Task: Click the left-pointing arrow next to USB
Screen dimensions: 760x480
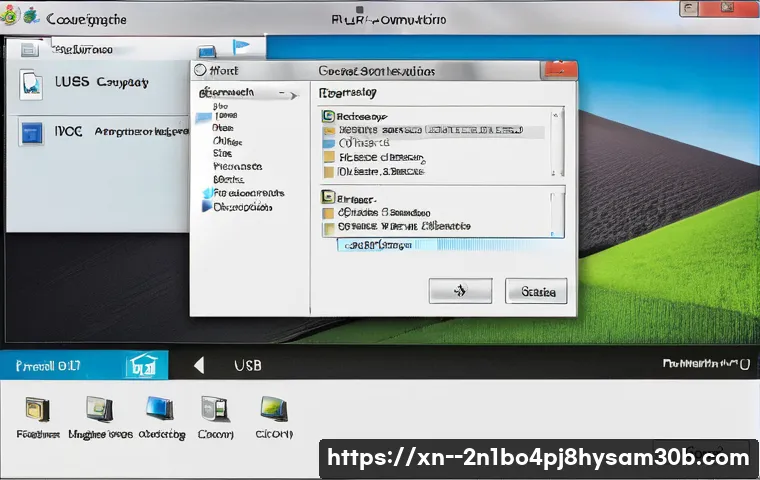Action: tap(199, 366)
